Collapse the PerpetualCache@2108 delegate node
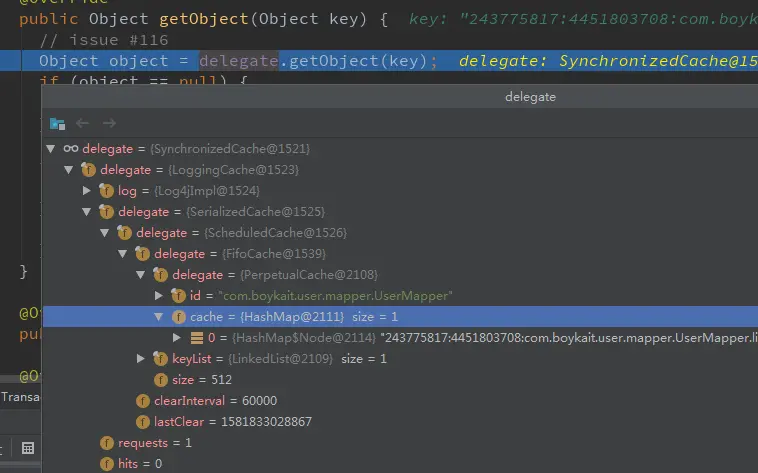The width and height of the screenshot is (758, 473). [x=141, y=275]
